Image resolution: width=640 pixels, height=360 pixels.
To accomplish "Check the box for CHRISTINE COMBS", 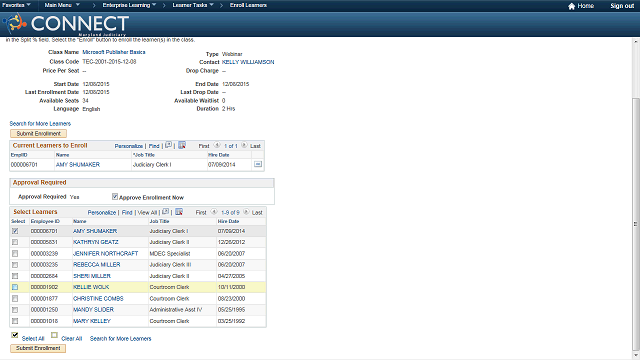I will click(x=15, y=298).
